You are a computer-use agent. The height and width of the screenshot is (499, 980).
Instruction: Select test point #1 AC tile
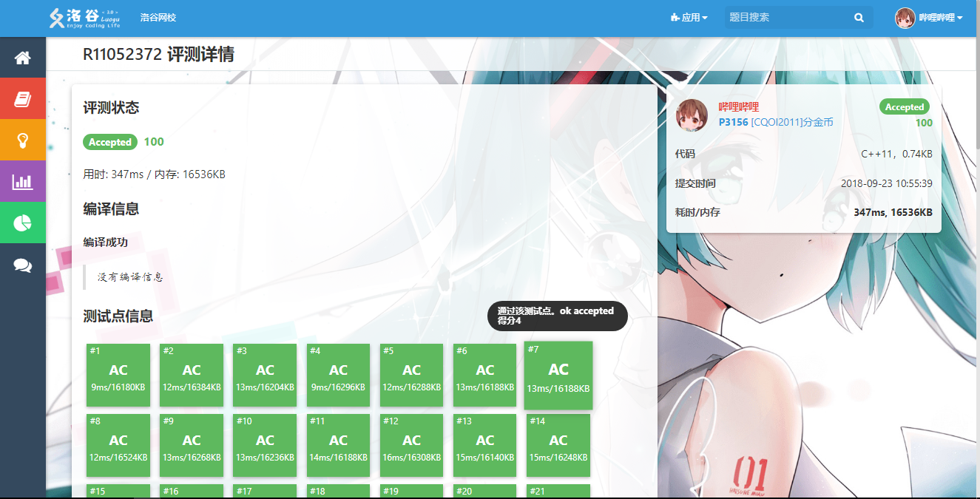pos(118,375)
